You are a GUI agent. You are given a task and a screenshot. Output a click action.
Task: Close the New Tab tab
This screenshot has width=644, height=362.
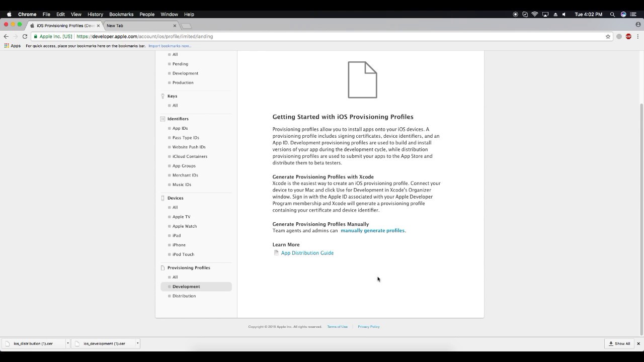pyautogui.click(x=175, y=25)
